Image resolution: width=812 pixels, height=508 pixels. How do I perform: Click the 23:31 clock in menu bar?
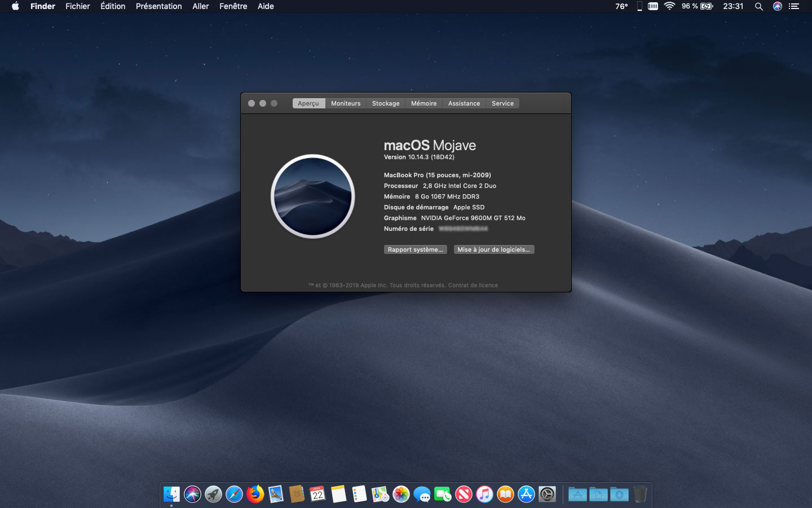733,6
